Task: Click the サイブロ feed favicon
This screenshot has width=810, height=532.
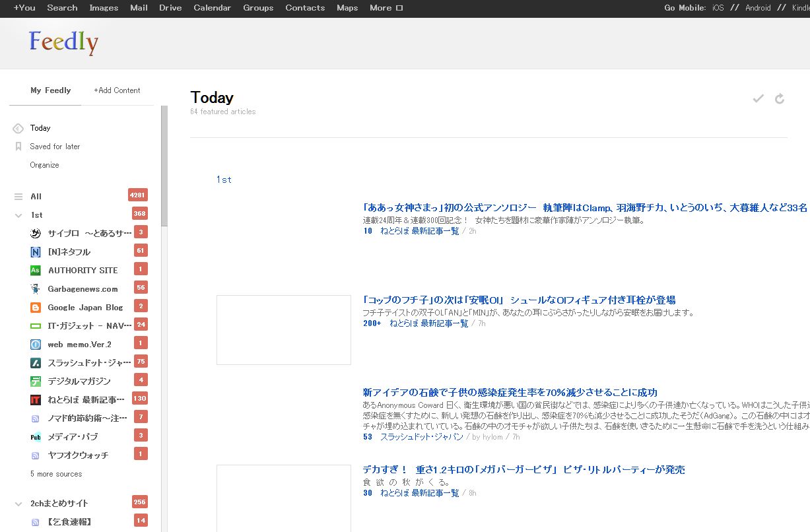Action: 36,233
